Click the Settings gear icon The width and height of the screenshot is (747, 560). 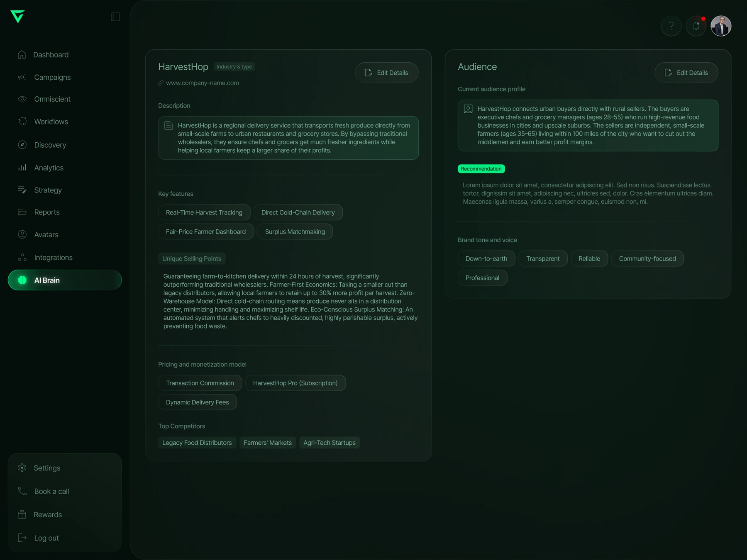click(22, 468)
